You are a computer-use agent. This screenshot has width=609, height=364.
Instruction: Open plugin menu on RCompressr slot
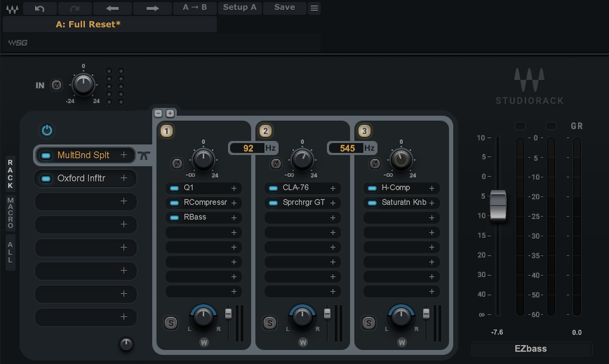234,203
